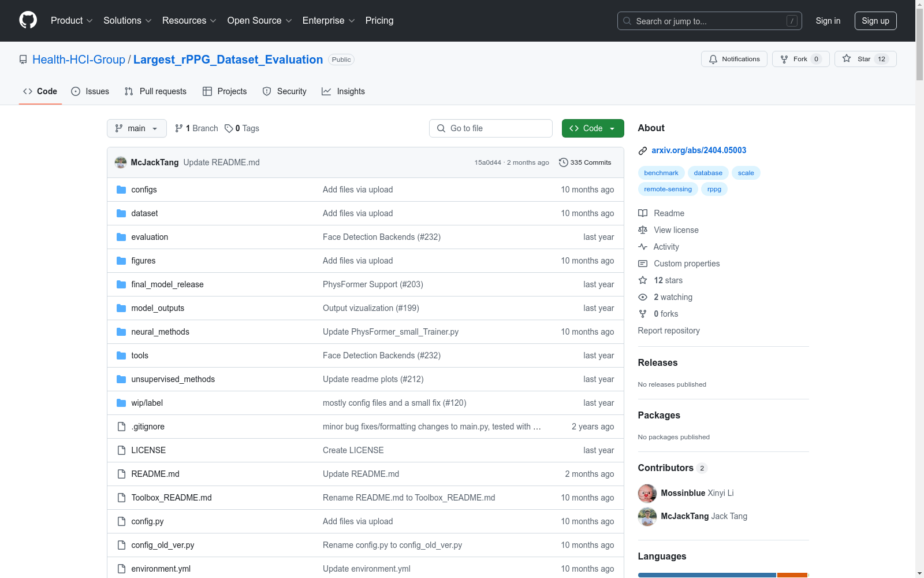The width and height of the screenshot is (924, 578).
Task: Switch to the Projects tab
Action: coord(225,91)
